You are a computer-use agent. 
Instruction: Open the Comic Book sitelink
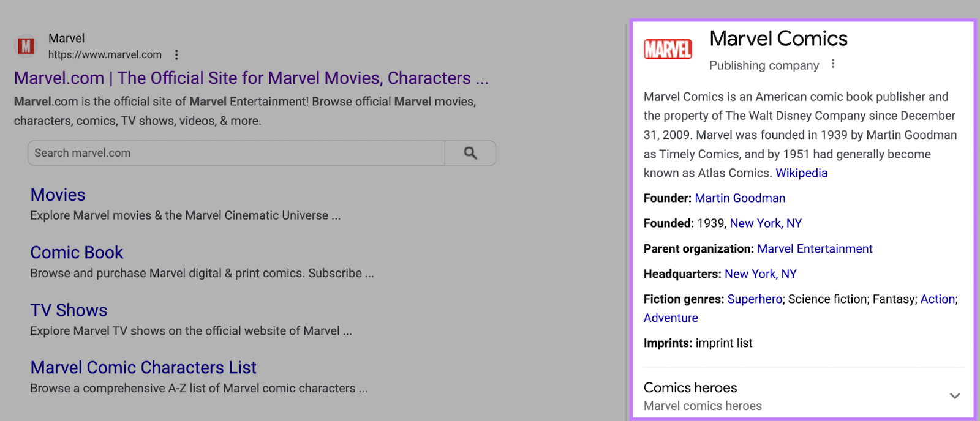77,252
